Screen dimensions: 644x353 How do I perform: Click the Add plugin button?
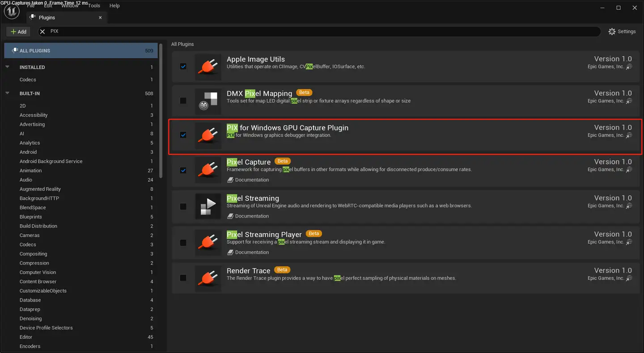18,32
